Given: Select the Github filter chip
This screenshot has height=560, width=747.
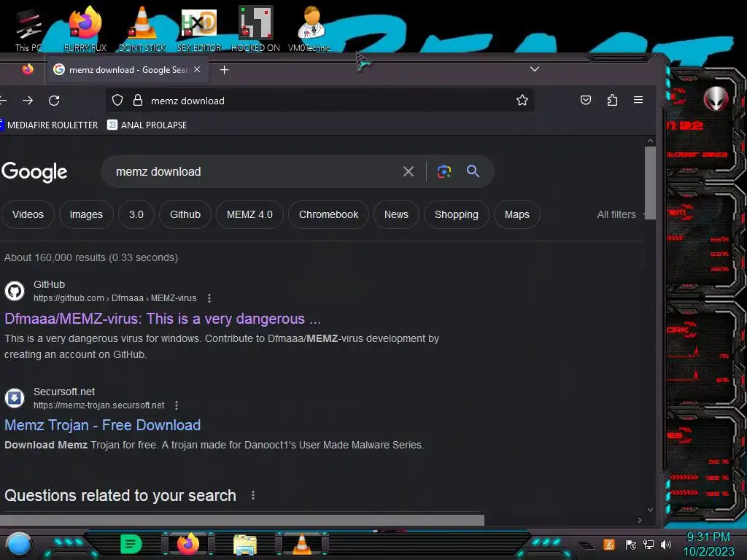Looking at the screenshot, I should [185, 215].
